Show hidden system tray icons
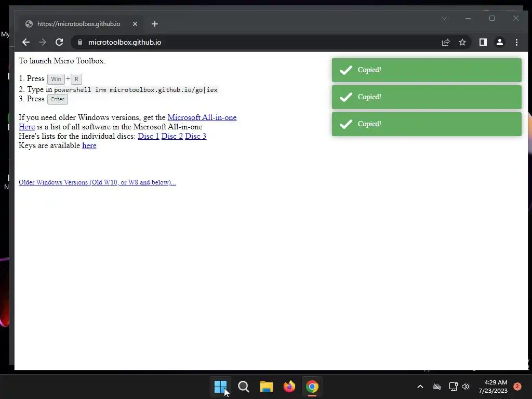 click(x=420, y=387)
